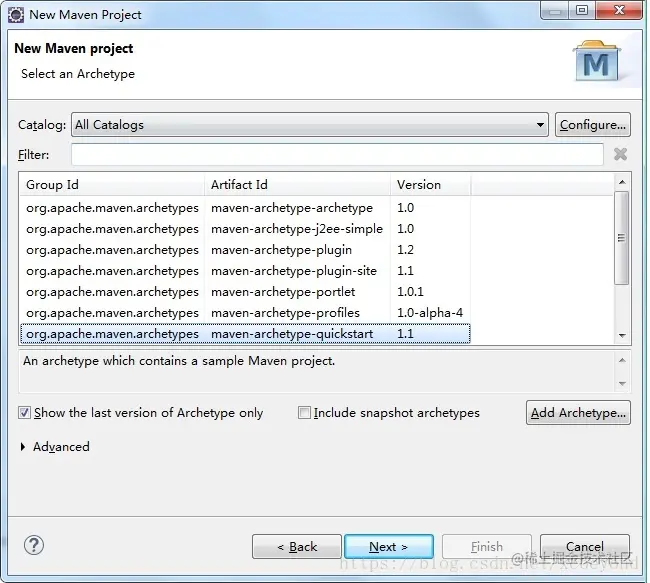Open the Catalog dropdown showing All Catalogs
650x583 pixels.
pos(310,125)
